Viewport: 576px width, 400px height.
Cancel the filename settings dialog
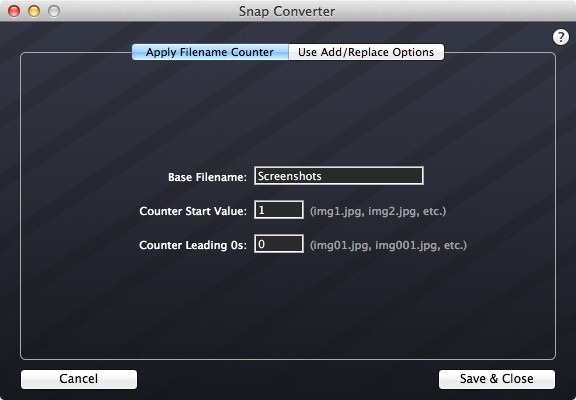click(x=79, y=379)
